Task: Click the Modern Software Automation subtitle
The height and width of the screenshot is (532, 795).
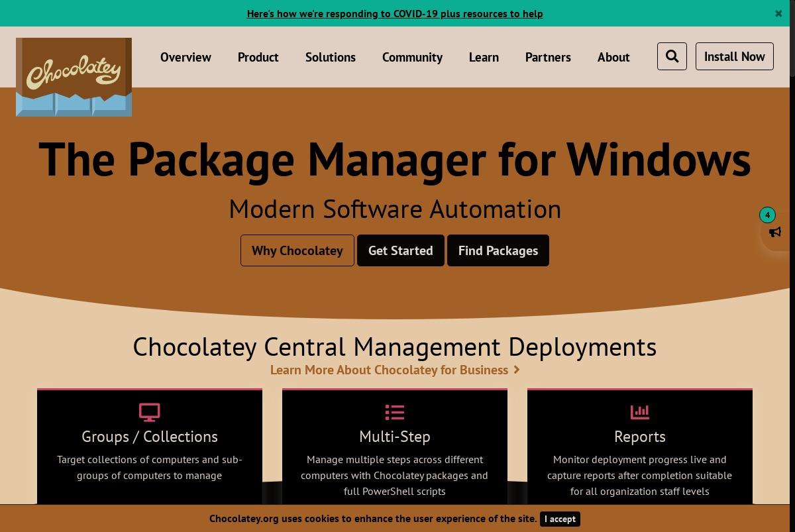Action: pos(395,209)
